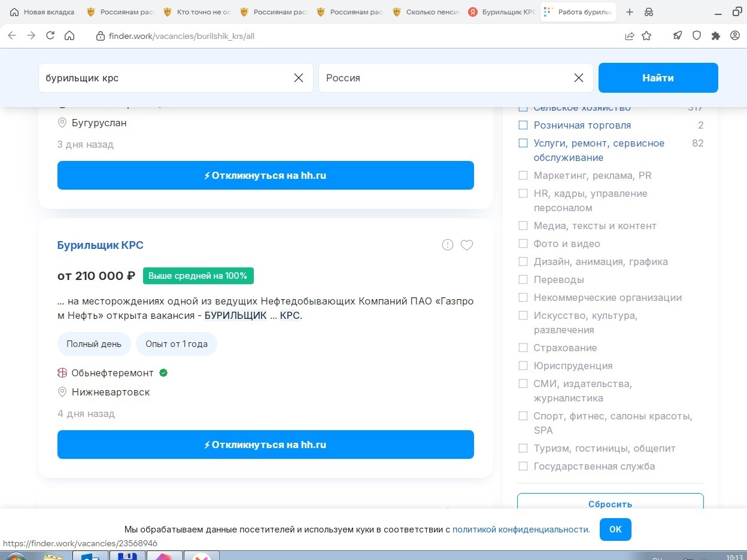
Task: Click the от 210 000 ₽ salary
Action: (x=96, y=276)
